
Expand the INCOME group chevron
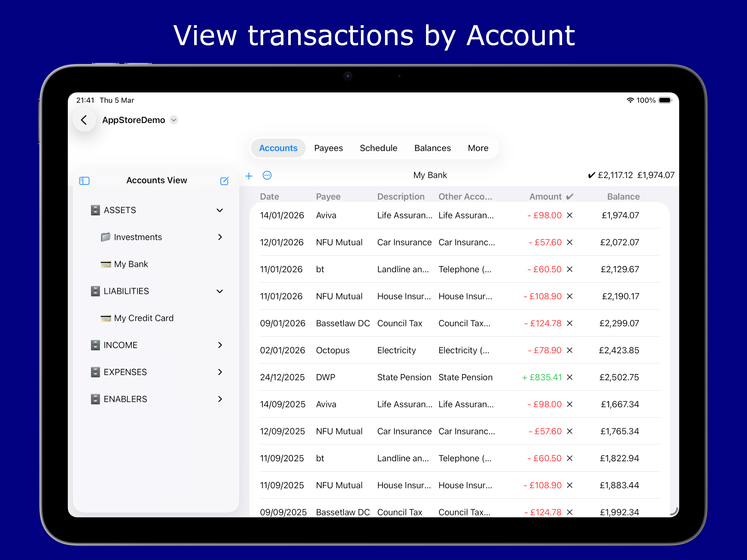[x=220, y=345]
